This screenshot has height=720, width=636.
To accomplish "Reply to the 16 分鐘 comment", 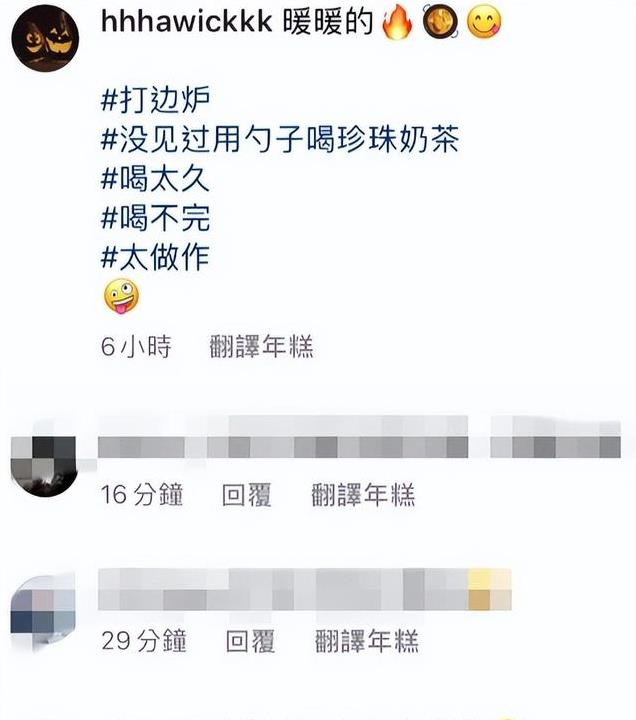I will (247, 495).
